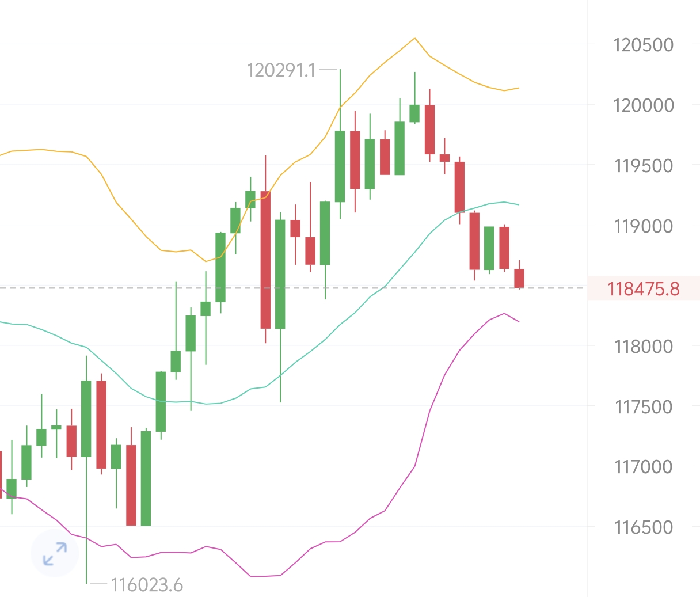This screenshot has height=597, width=700.
Task: Click the 117500 price axis label
Action: tap(643, 407)
